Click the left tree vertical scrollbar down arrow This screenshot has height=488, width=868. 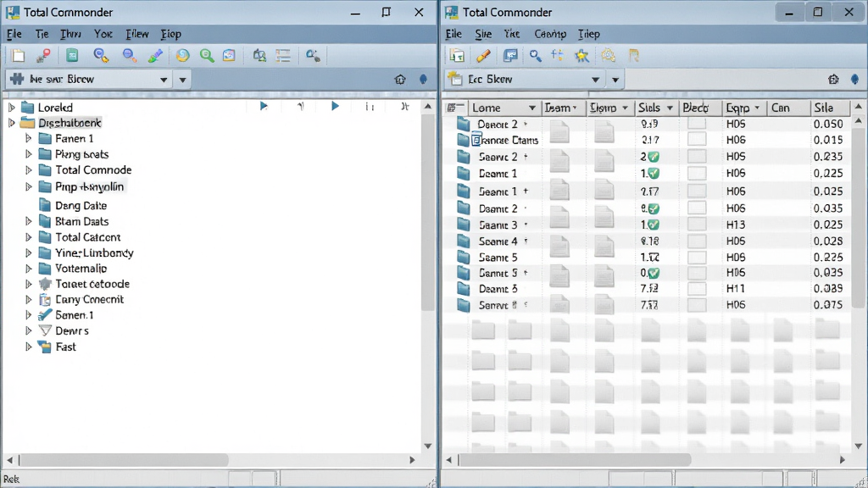[x=428, y=446]
